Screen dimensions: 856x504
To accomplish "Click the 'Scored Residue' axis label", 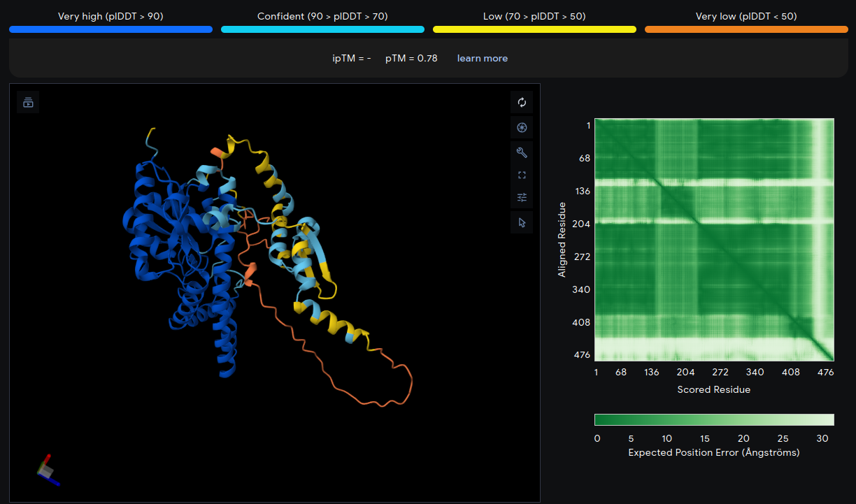I will pyautogui.click(x=713, y=389).
